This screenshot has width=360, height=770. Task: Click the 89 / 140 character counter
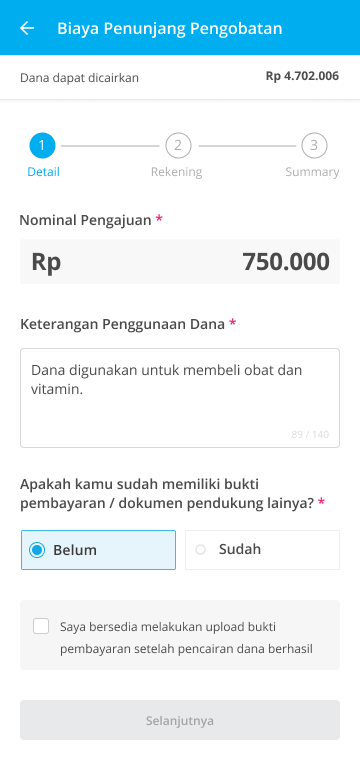point(310,434)
